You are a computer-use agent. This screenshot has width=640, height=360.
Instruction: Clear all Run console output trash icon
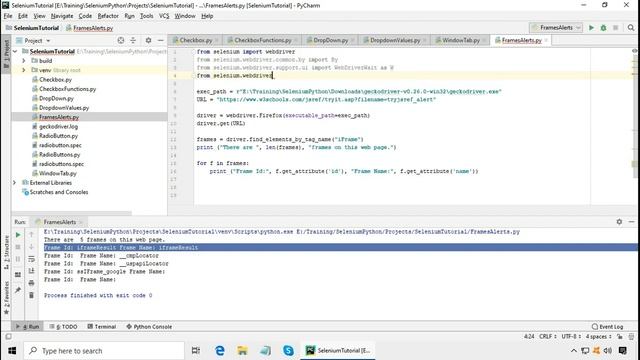pos(31,295)
